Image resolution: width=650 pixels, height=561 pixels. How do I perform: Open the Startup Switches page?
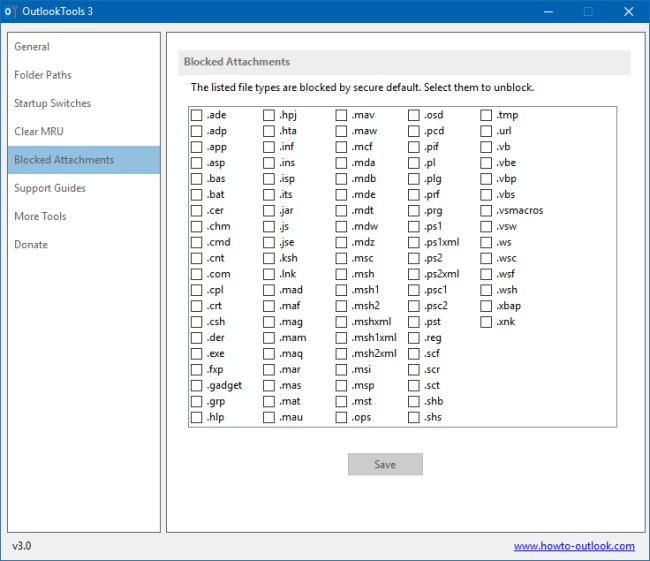(x=52, y=103)
